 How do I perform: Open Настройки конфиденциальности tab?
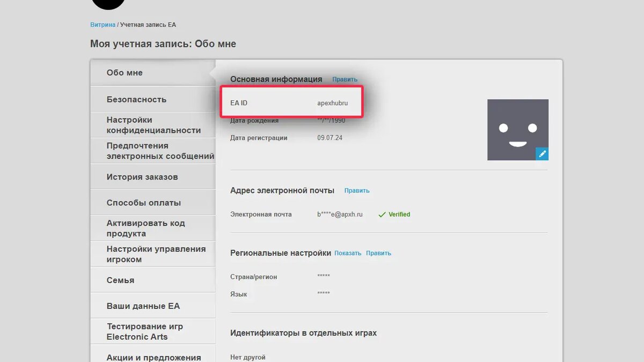coord(153,125)
